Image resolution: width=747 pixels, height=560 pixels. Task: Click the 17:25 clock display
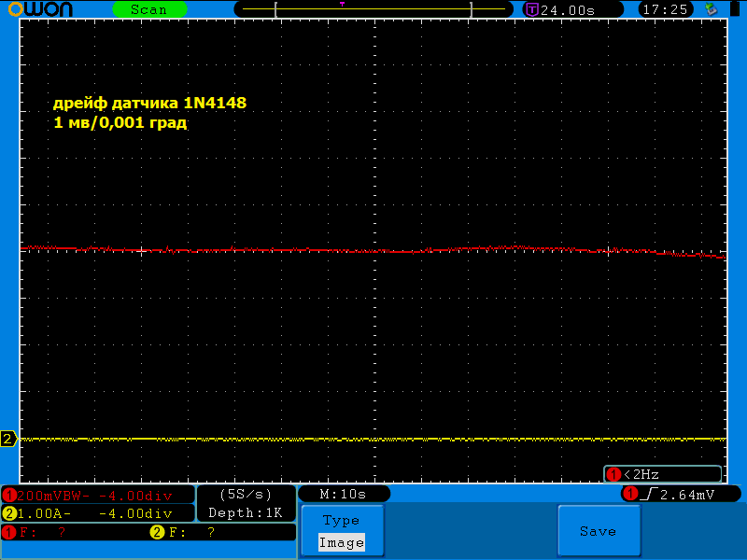pyautogui.click(x=666, y=9)
